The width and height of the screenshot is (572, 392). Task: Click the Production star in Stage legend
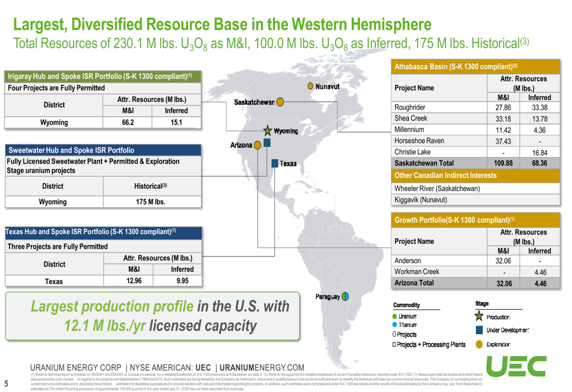pos(479,316)
